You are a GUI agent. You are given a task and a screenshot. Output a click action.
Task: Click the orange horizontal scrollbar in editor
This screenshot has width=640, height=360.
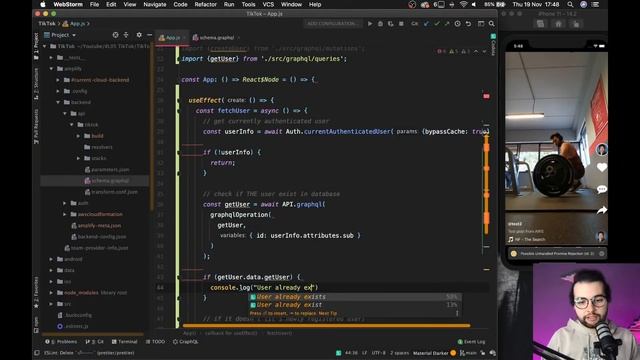click(x=327, y=326)
